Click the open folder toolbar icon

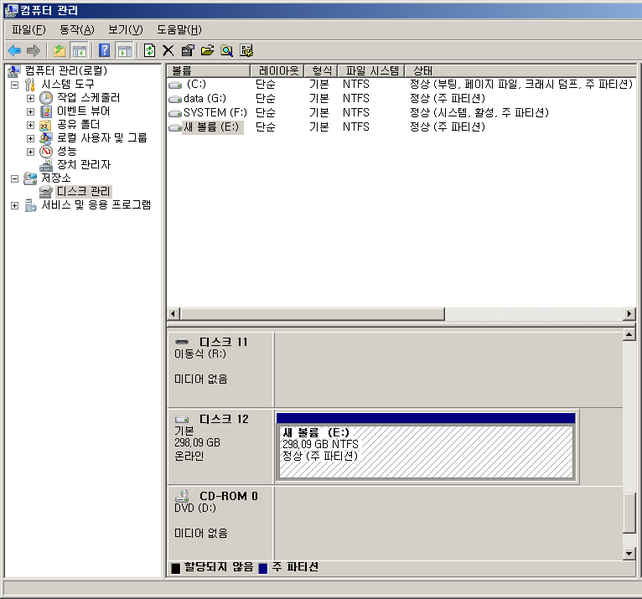click(x=207, y=50)
